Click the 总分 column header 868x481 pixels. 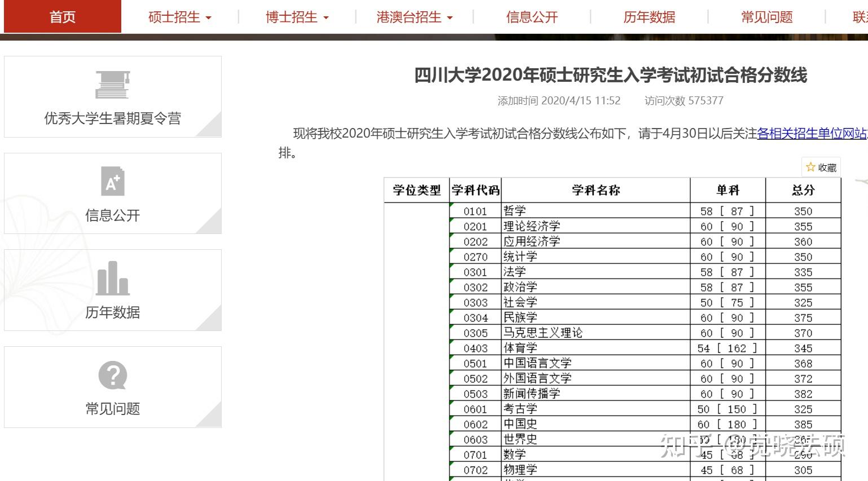(803, 191)
